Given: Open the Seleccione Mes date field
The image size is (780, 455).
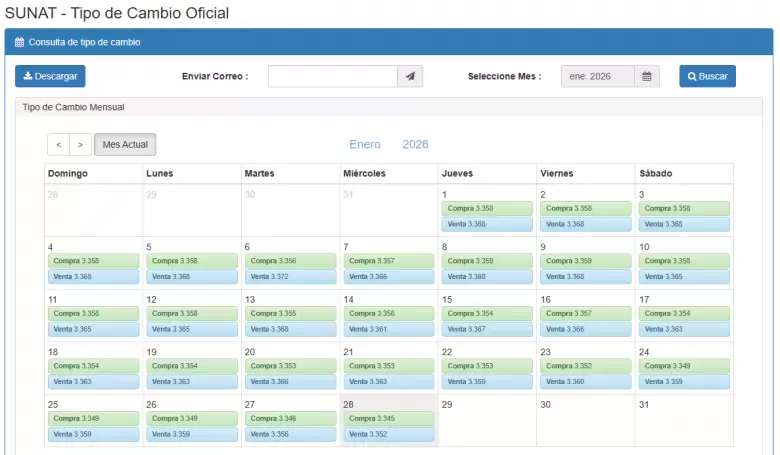Looking at the screenshot, I should [x=597, y=77].
